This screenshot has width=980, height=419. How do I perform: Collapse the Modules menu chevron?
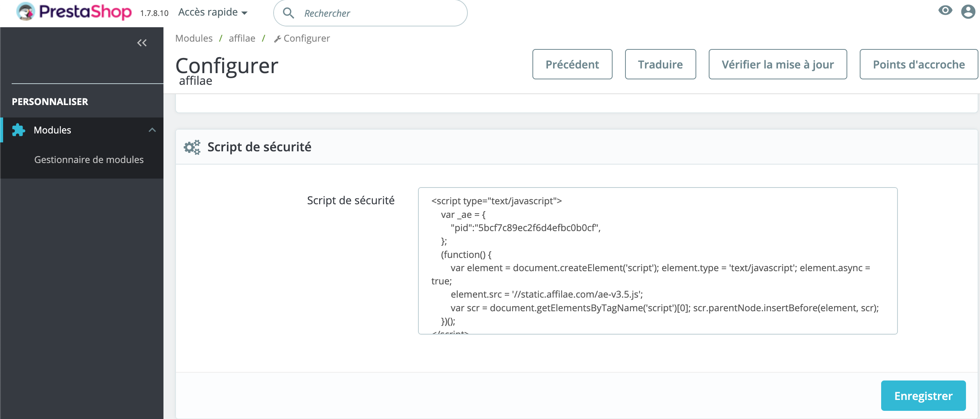[152, 130]
